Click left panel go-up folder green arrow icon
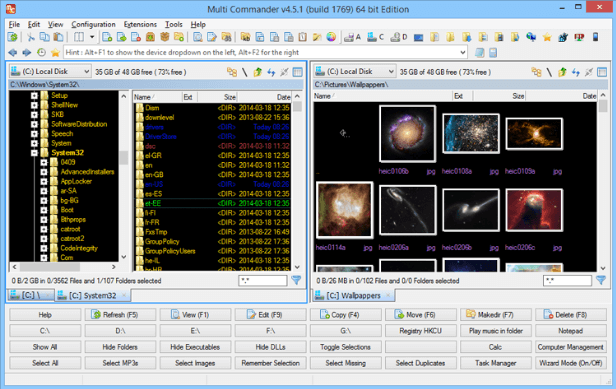 coord(258,72)
